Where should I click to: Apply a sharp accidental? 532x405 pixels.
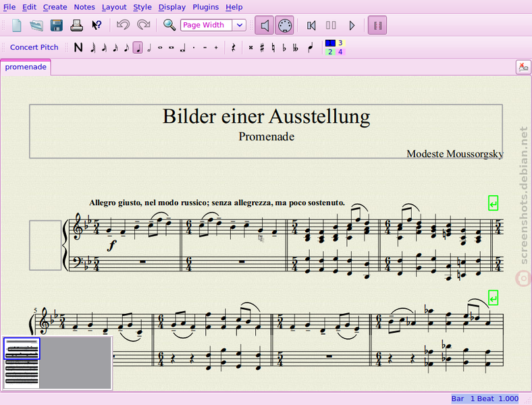[262, 47]
